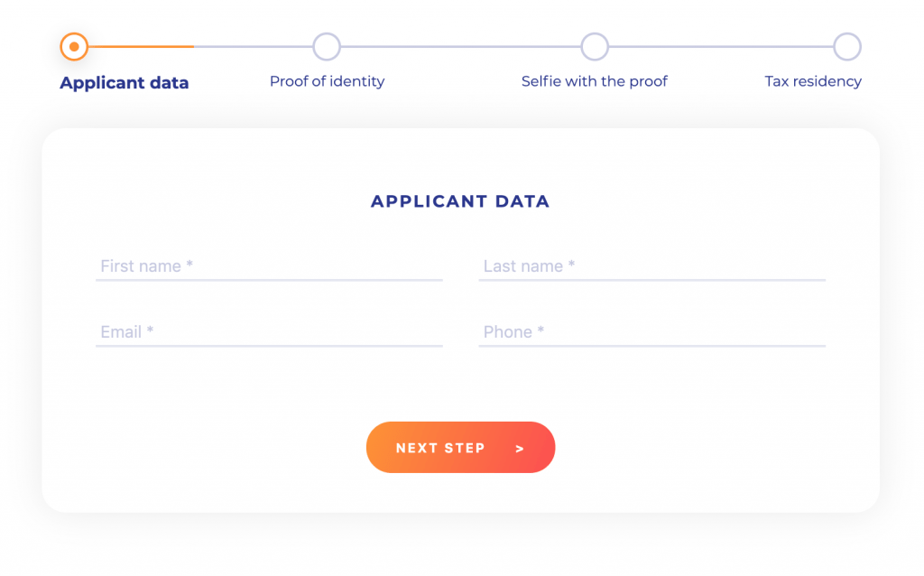Focus the Phone input field
The height and width of the screenshot is (576, 924).
tap(651, 332)
